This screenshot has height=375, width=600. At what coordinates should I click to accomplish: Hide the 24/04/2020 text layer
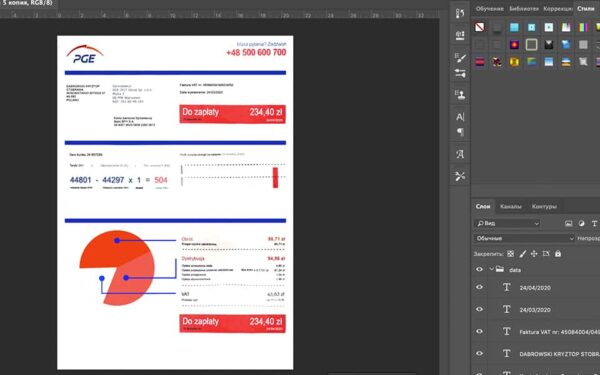(x=479, y=287)
